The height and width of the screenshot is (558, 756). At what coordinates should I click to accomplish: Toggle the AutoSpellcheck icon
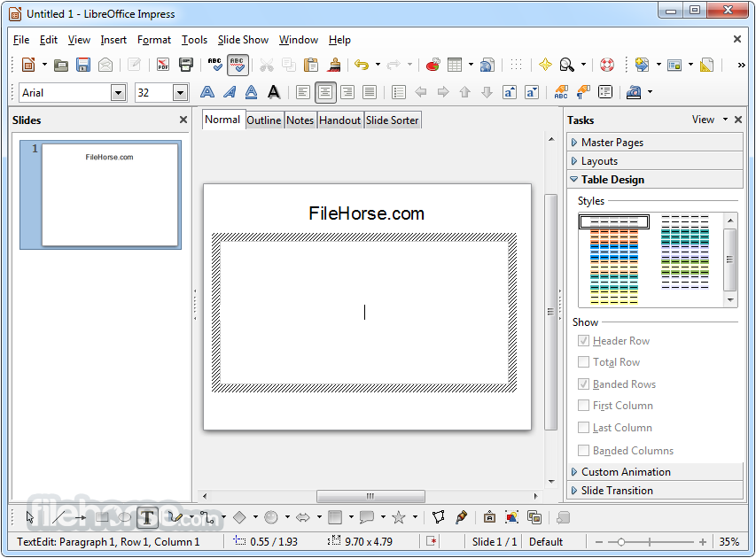point(238,65)
